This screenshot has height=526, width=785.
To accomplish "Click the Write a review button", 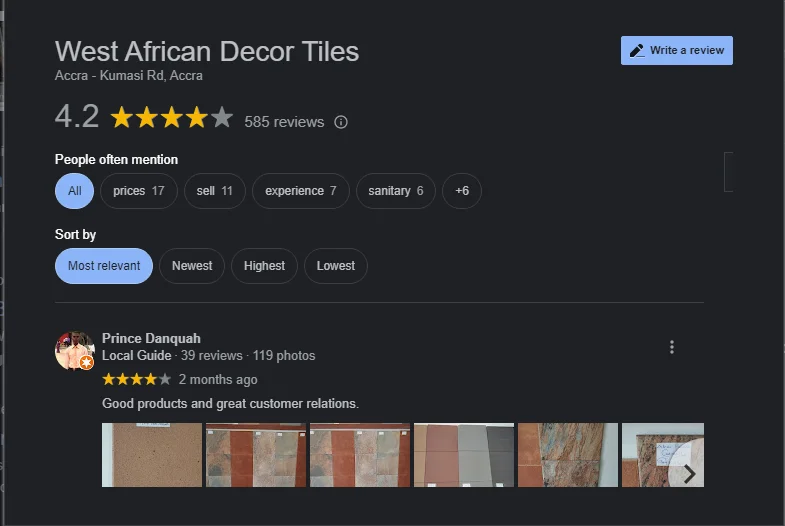I will 676,51.
